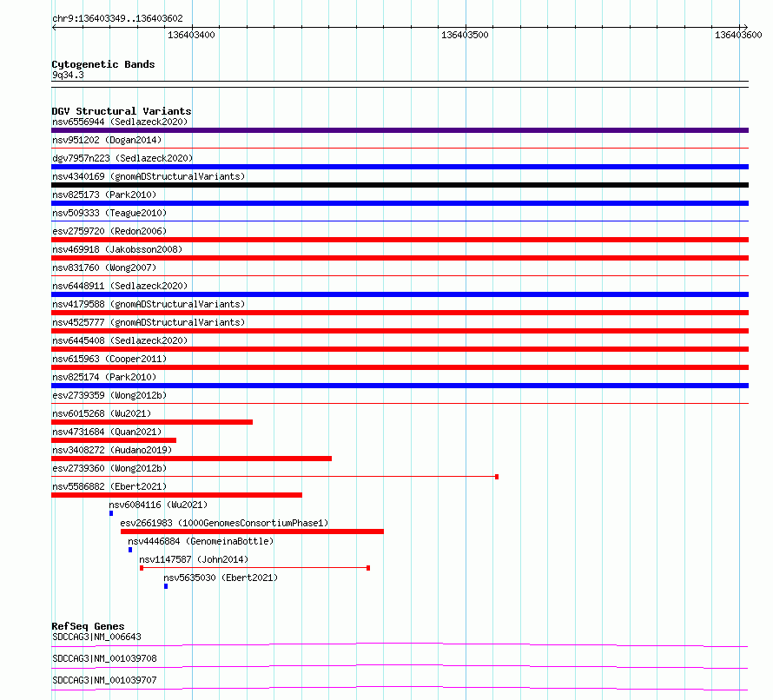Click the red nsv3408272 variant bar
This screenshot has width=773, height=700.
(191, 459)
